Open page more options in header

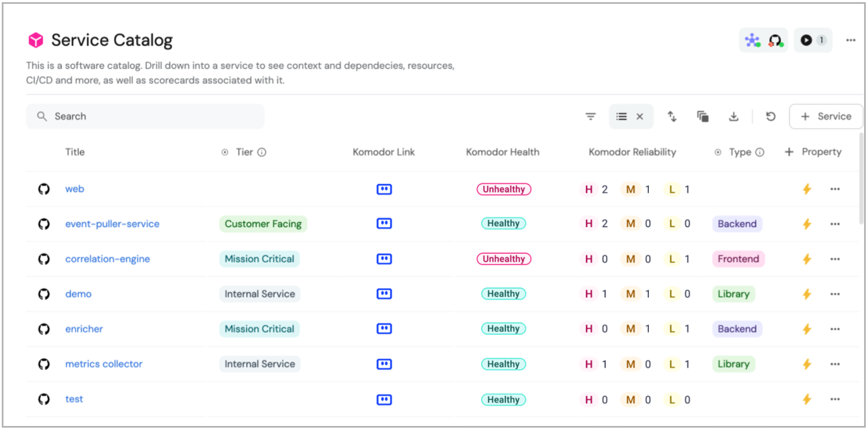(x=851, y=41)
